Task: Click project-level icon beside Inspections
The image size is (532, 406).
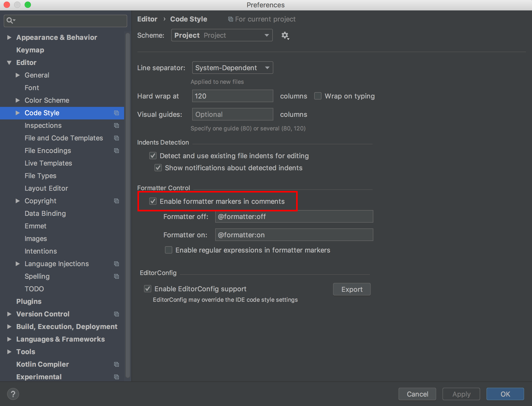Action: click(x=117, y=125)
